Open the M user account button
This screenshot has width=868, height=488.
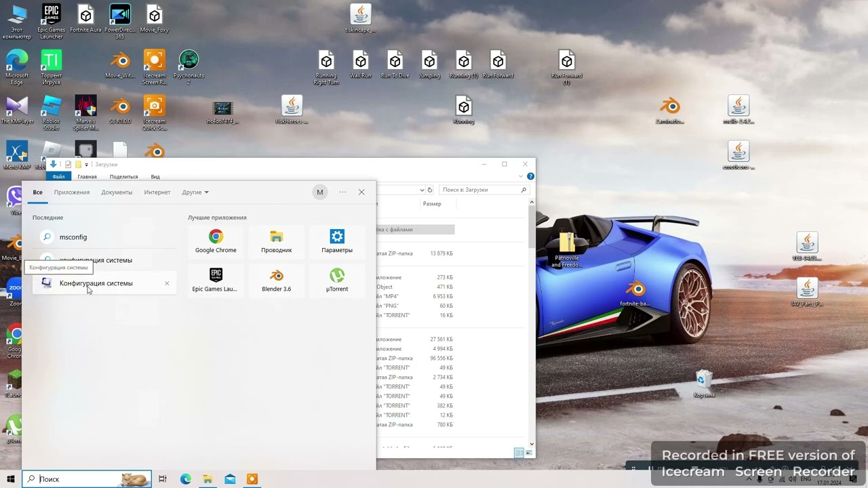[x=320, y=192]
